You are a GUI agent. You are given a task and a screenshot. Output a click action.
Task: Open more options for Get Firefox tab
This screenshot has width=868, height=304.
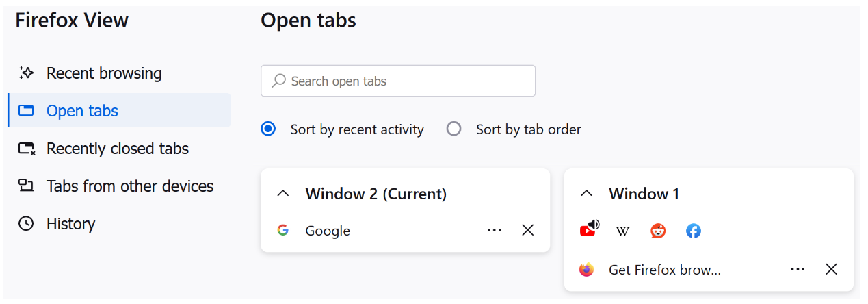[798, 270]
